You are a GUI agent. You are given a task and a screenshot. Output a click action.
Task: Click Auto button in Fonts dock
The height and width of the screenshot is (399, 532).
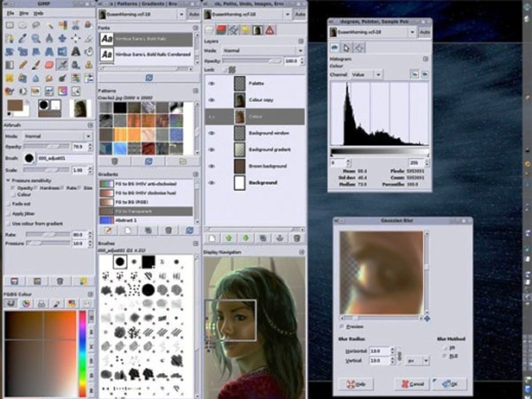click(194, 15)
